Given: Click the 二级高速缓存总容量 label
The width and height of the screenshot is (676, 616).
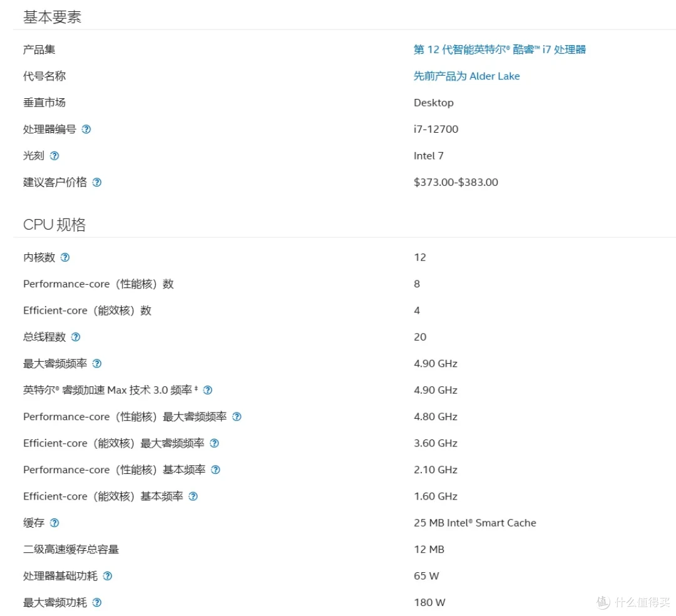Looking at the screenshot, I should point(71,550).
